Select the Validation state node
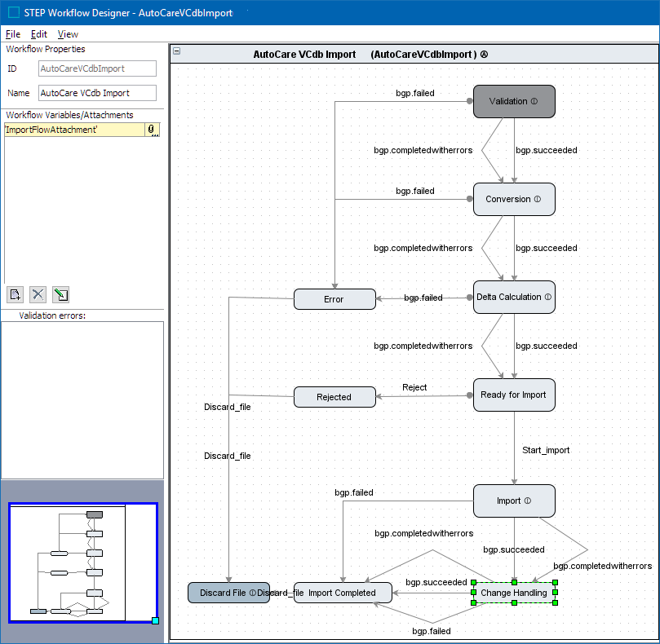The width and height of the screenshot is (660, 644). point(514,101)
